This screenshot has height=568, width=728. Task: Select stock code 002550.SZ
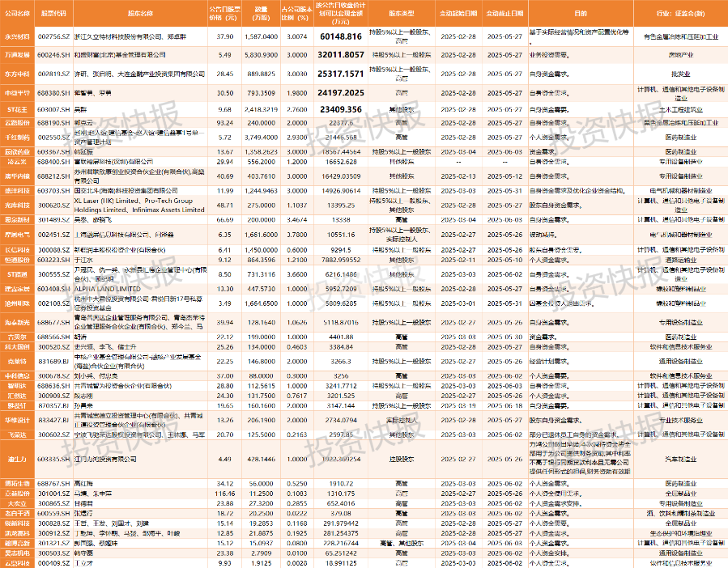54,138
